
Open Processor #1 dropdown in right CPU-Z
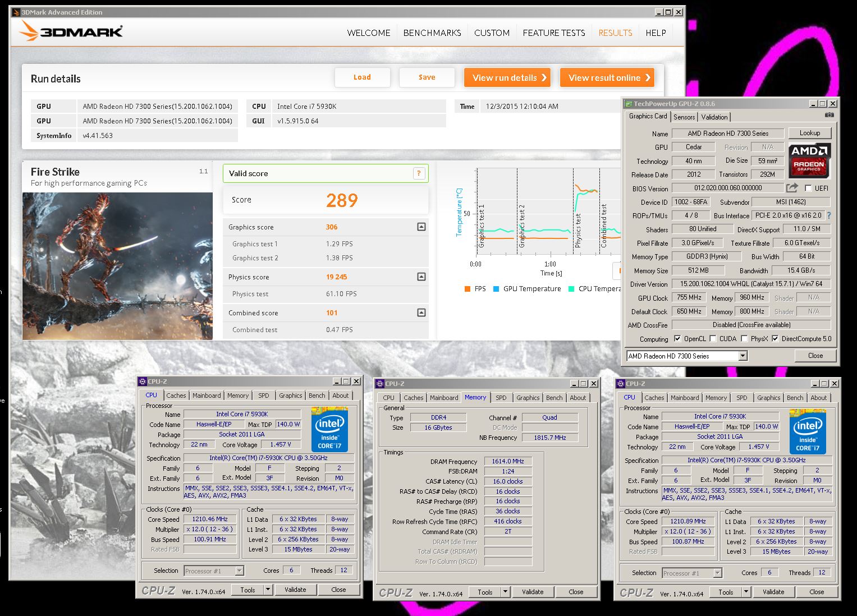tap(718, 573)
